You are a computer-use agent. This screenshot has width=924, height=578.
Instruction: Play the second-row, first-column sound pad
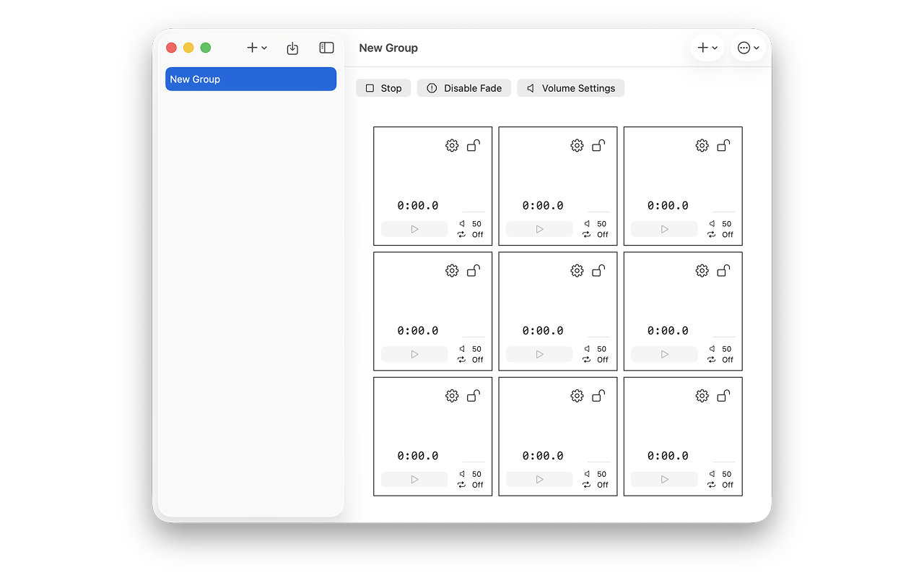414,354
